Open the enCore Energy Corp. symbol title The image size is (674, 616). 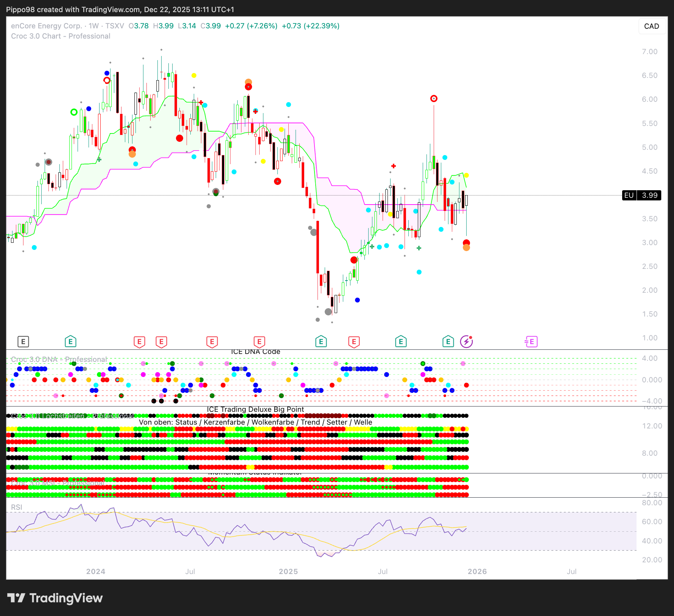(46, 26)
